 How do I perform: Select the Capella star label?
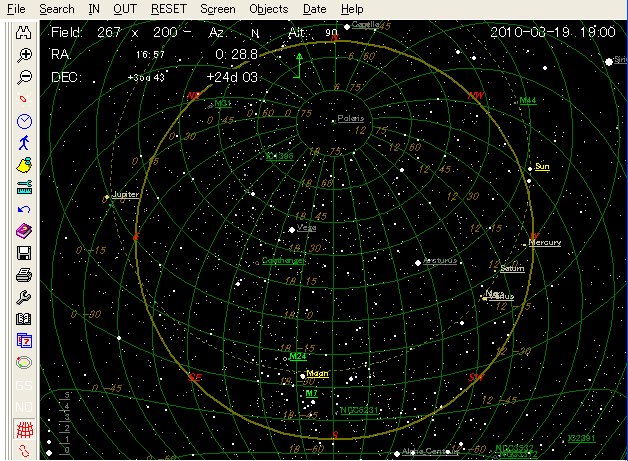click(x=365, y=24)
